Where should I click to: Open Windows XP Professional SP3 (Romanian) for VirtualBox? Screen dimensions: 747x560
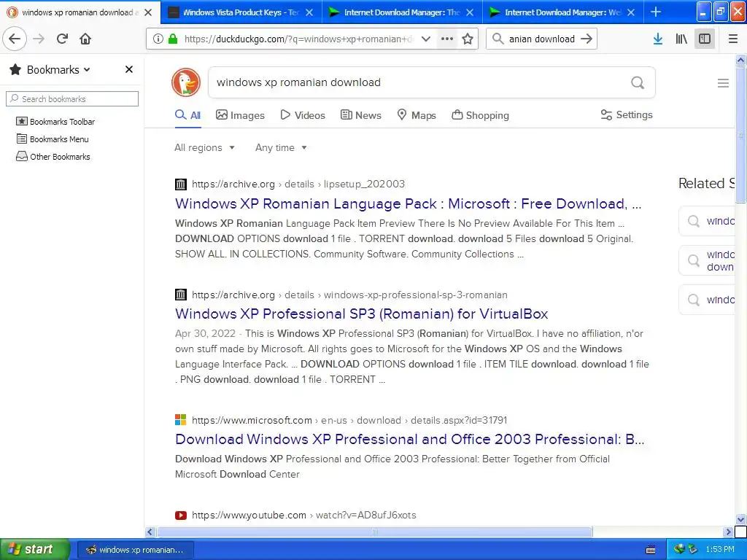click(361, 314)
